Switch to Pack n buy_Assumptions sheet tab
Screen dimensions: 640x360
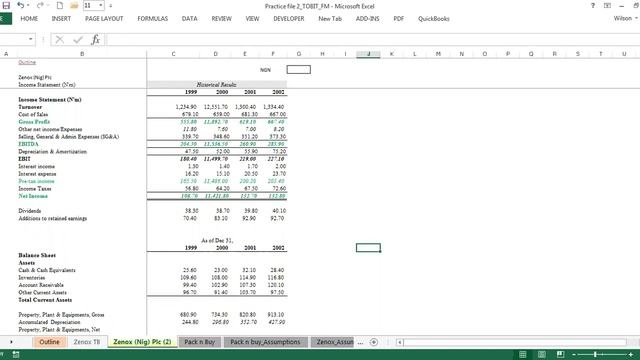[265, 342]
